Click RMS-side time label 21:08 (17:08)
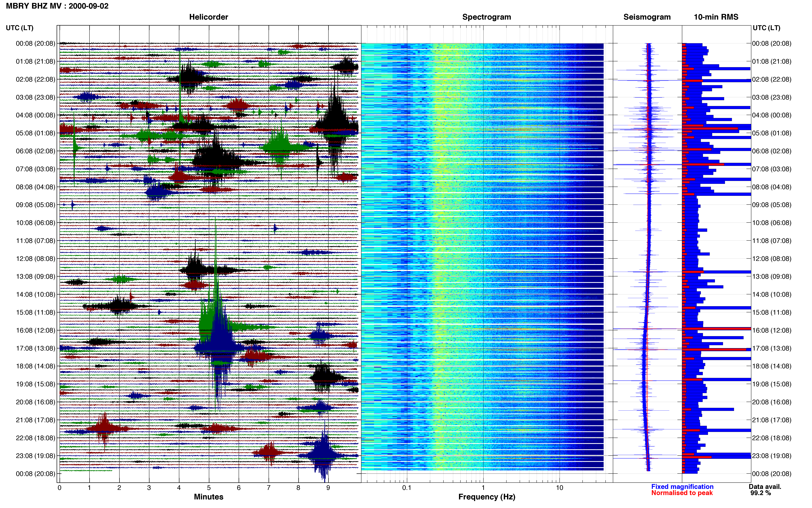812x508 pixels. 772,420
